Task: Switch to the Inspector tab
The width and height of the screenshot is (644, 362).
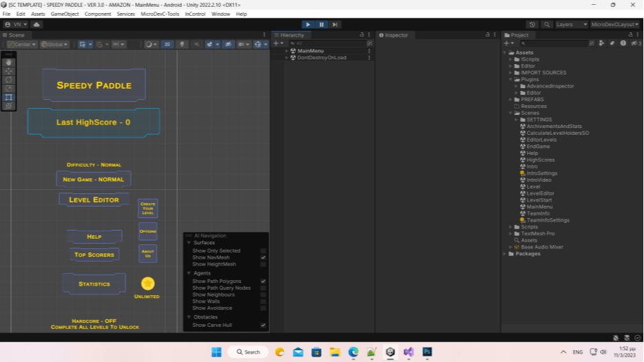Action: click(396, 34)
